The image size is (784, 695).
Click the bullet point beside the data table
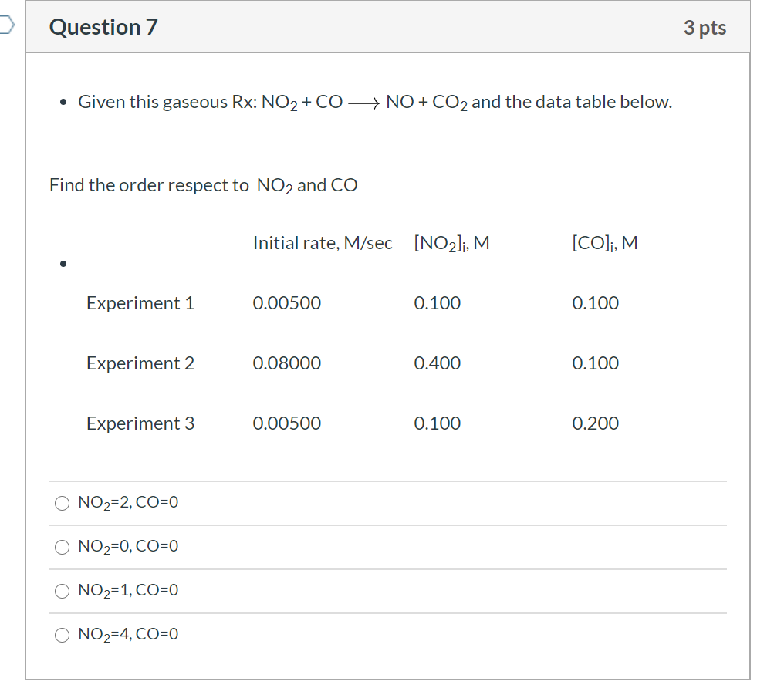coord(62,263)
